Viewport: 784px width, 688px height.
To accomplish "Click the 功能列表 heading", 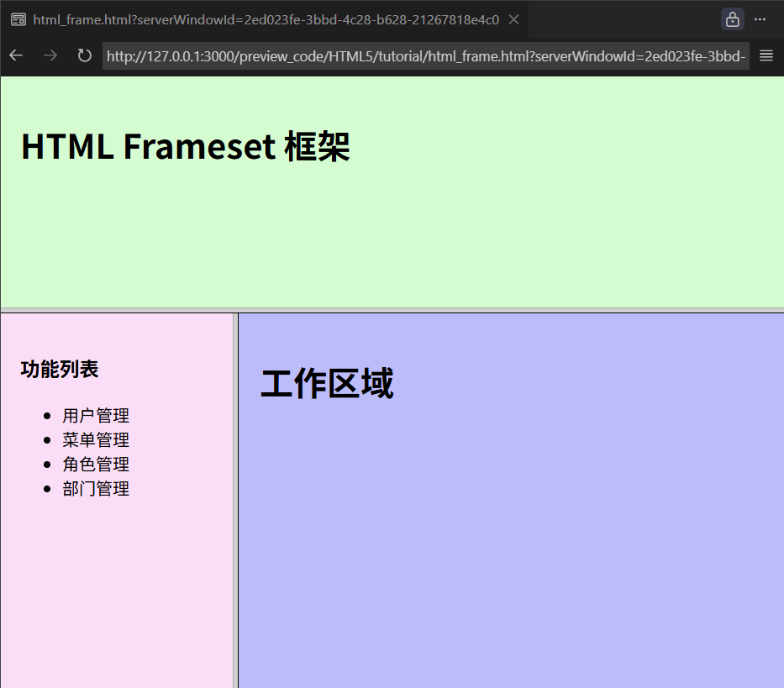I will (x=60, y=369).
